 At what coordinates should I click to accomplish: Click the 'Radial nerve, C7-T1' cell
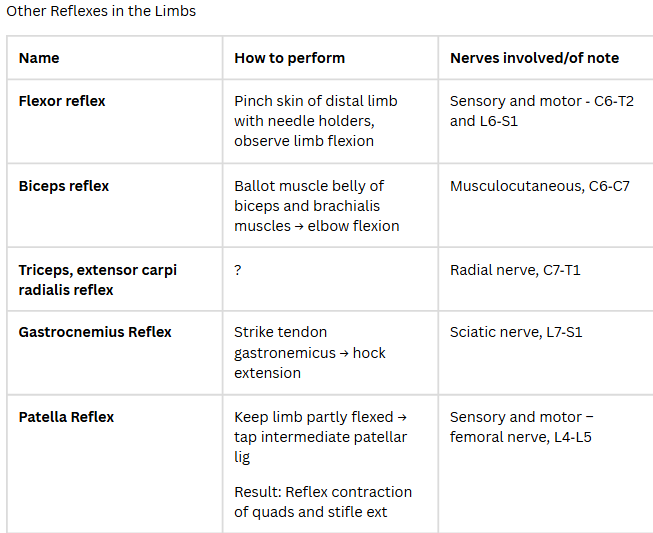(x=515, y=271)
